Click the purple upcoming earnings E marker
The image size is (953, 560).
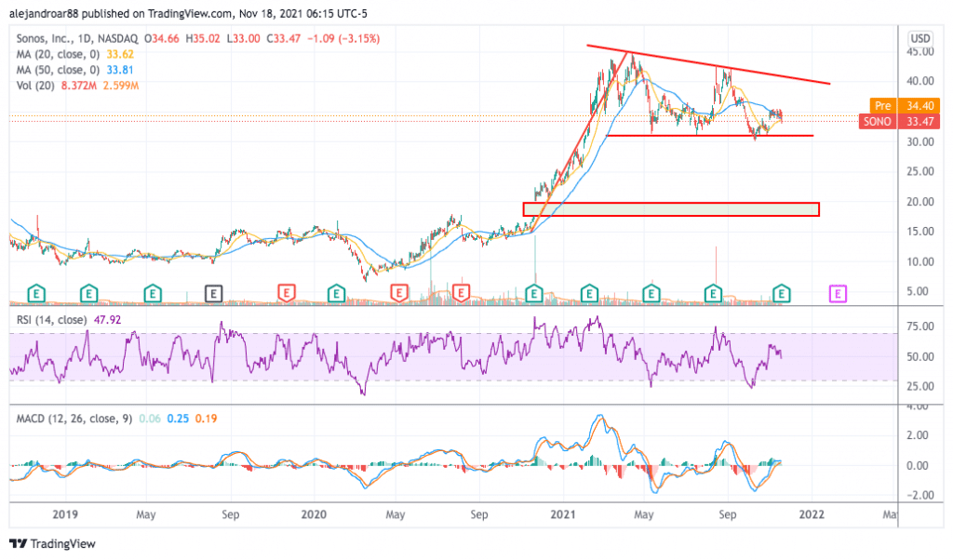[838, 294]
